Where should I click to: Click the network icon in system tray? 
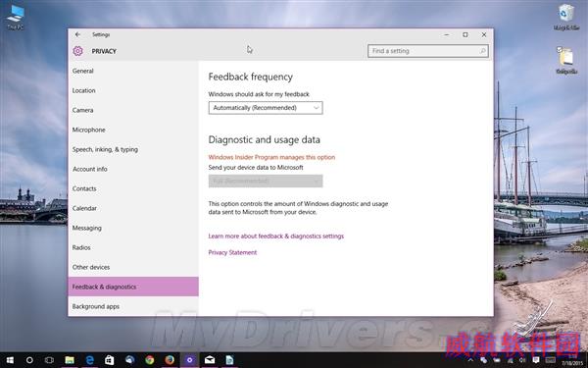coord(510,360)
